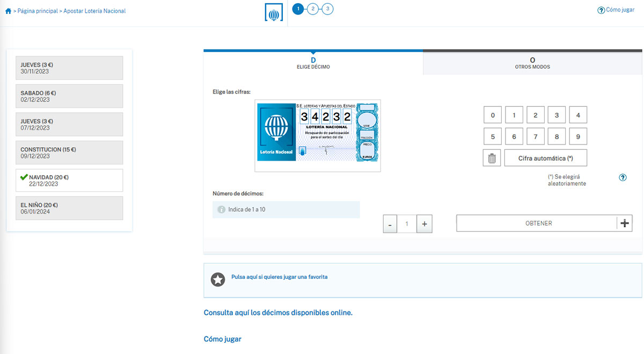This screenshot has width=644, height=354.
Task: Click the trash icon to clear digits
Action: [x=492, y=157]
